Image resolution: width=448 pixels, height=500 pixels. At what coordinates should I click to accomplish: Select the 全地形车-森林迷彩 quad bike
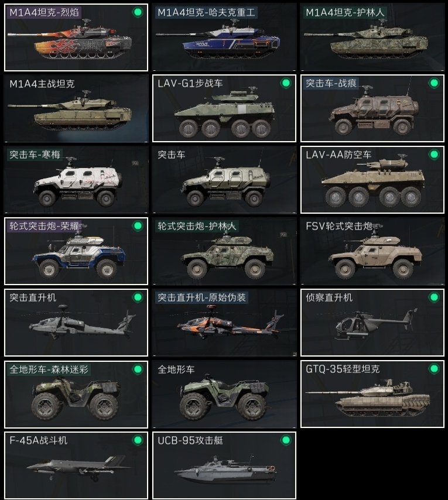click(76, 394)
